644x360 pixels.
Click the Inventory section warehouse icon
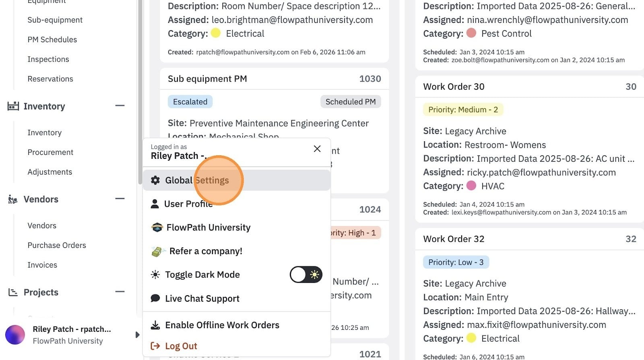13,106
